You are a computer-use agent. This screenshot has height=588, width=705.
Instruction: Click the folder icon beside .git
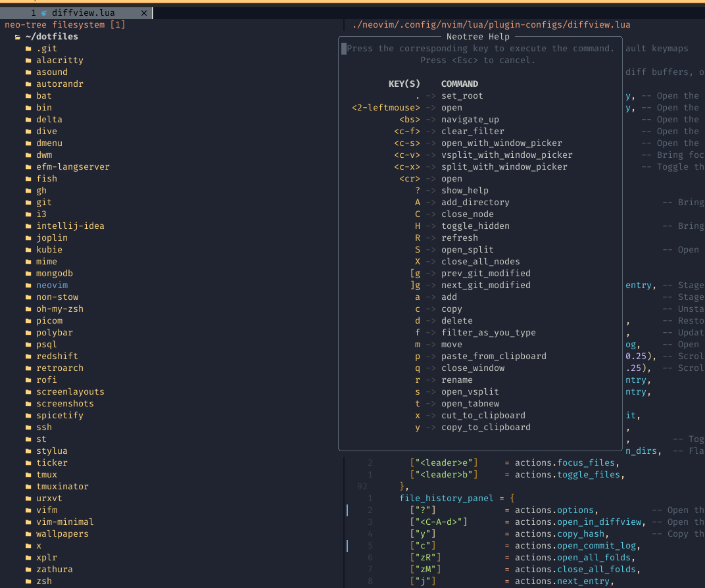click(x=28, y=49)
